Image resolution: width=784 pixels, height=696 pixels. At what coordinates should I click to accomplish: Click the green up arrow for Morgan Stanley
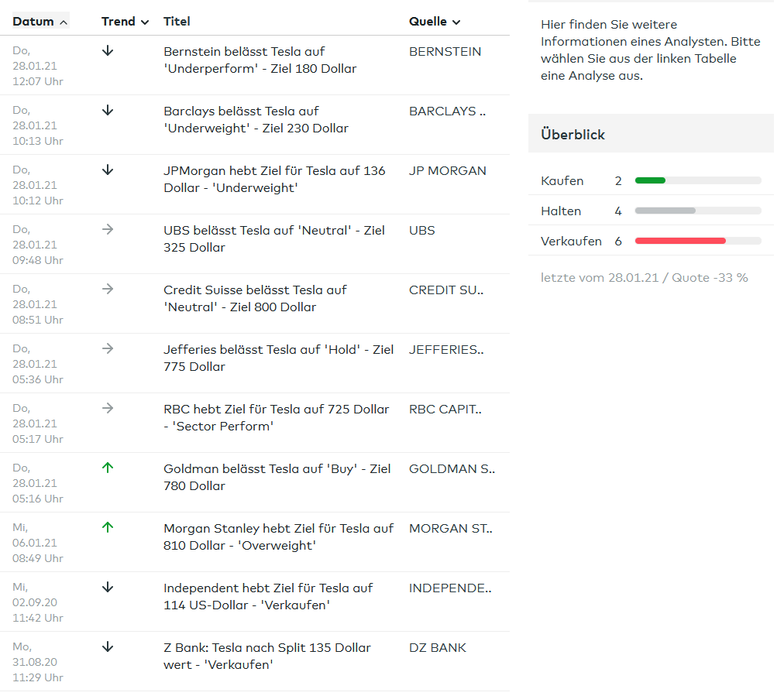(x=108, y=527)
